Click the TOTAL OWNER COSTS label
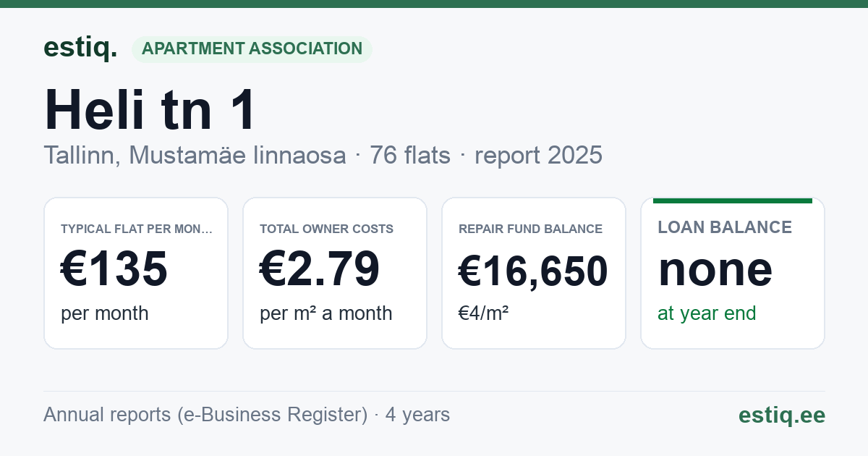Image resolution: width=868 pixels, height=456 pixels. coord(326,229)
